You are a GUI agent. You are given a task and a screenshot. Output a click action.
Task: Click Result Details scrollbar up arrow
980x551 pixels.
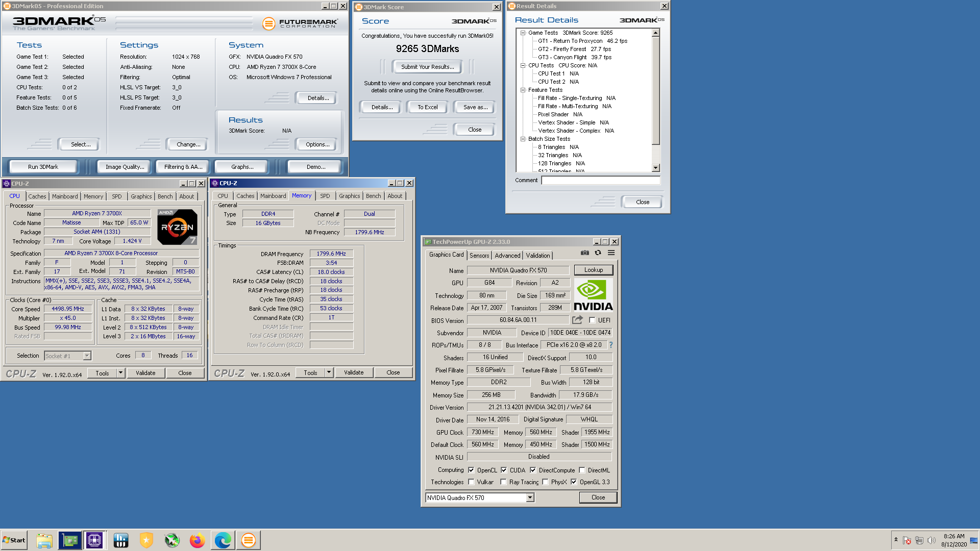coord(656,33)
